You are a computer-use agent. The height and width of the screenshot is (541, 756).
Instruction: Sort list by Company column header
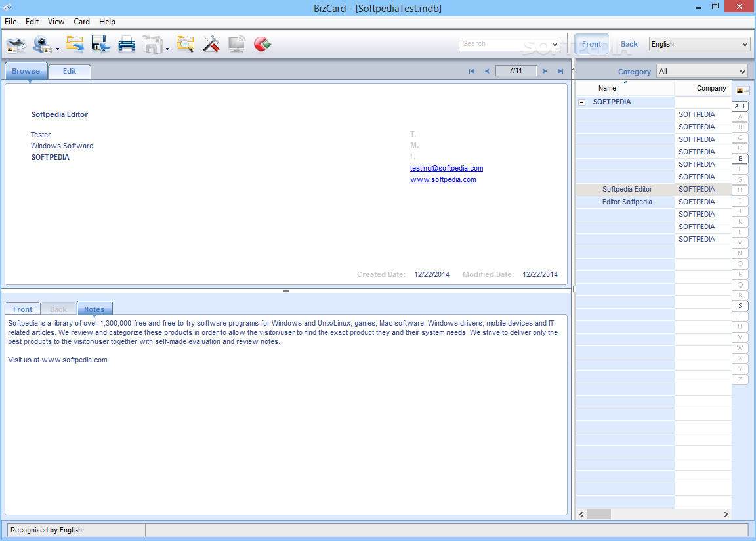point(703,88)
